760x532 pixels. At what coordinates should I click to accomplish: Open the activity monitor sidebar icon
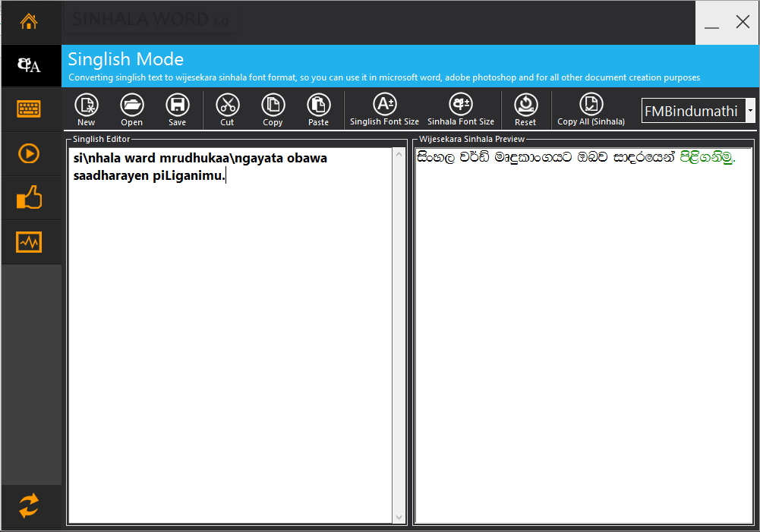[29, 242]
